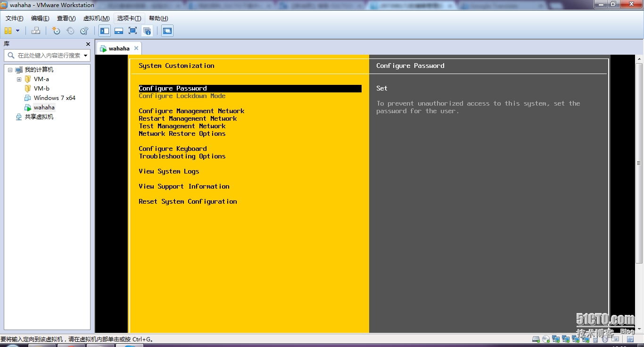Select Troubleshooting Options entry
This screenshot has height=347, width=644.
click(x=182, y=157)
